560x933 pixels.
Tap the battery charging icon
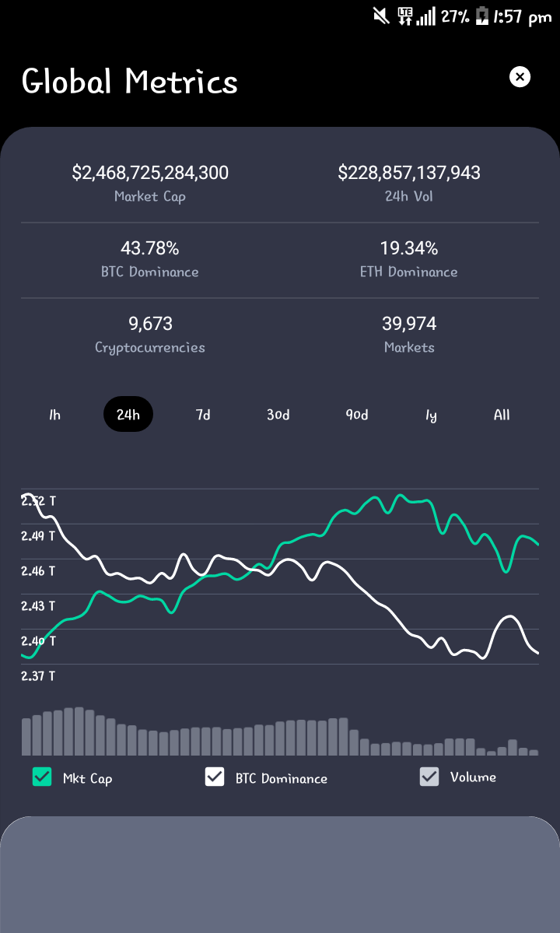[481, 16]
